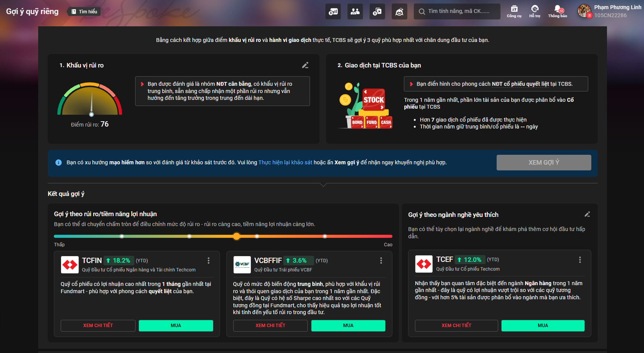Open the video-with-coin icon in header
644x353 pixels.
377,11
